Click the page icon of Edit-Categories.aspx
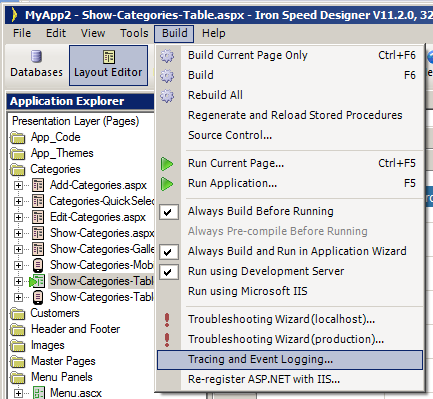 click(x=38, y=217)
